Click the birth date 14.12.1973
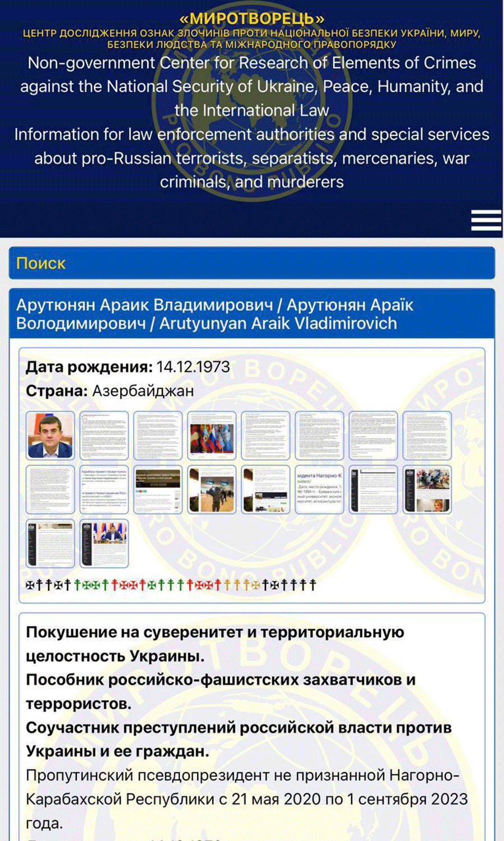Image resolution: width=504 pixels, height=841 pixels. point(193,367)
